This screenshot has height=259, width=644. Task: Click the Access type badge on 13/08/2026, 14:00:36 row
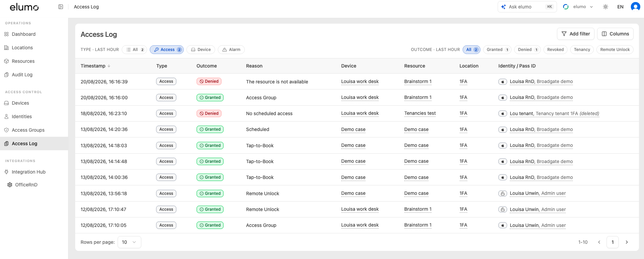[x=166, y=177]
